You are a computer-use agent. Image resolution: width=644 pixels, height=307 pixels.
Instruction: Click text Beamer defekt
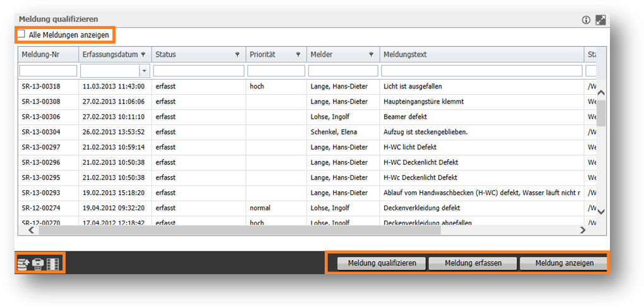coord(405,117)
